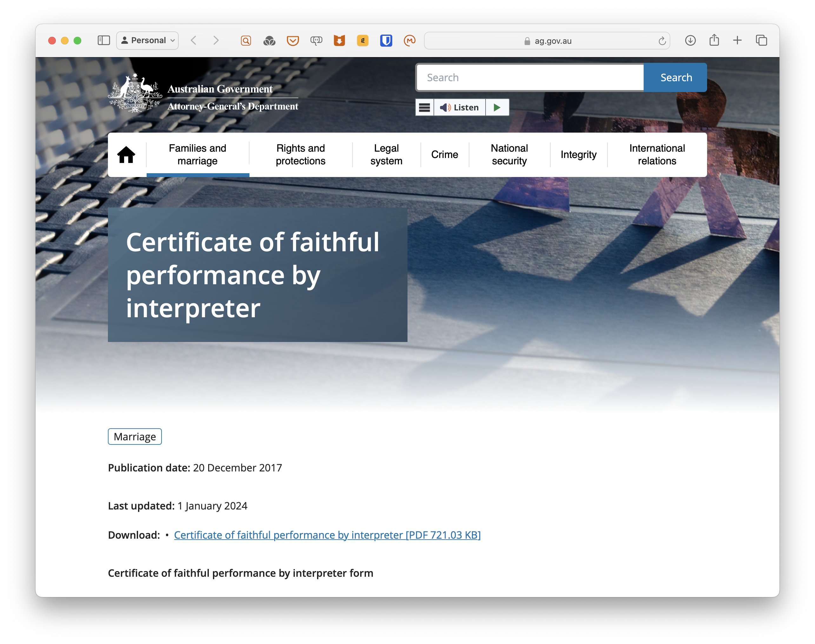Click the blue Search button
The height and width of the screenshot is (644, 815).
675,78
